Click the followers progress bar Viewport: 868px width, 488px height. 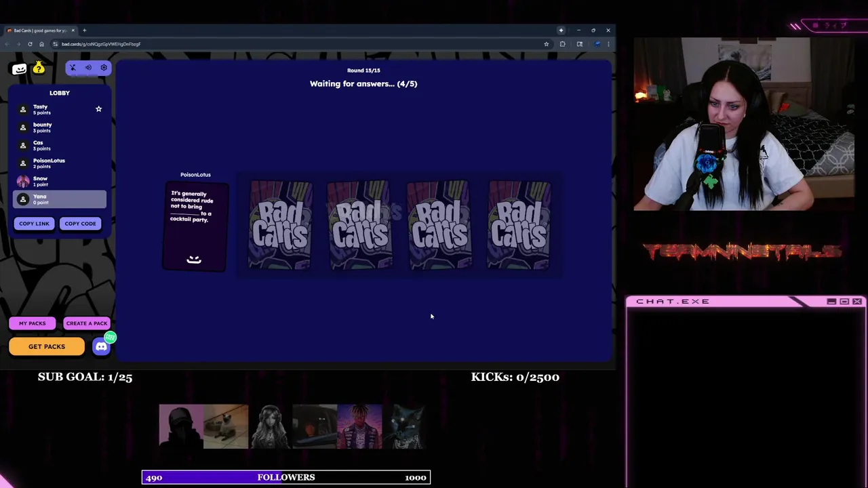[286, 477]
